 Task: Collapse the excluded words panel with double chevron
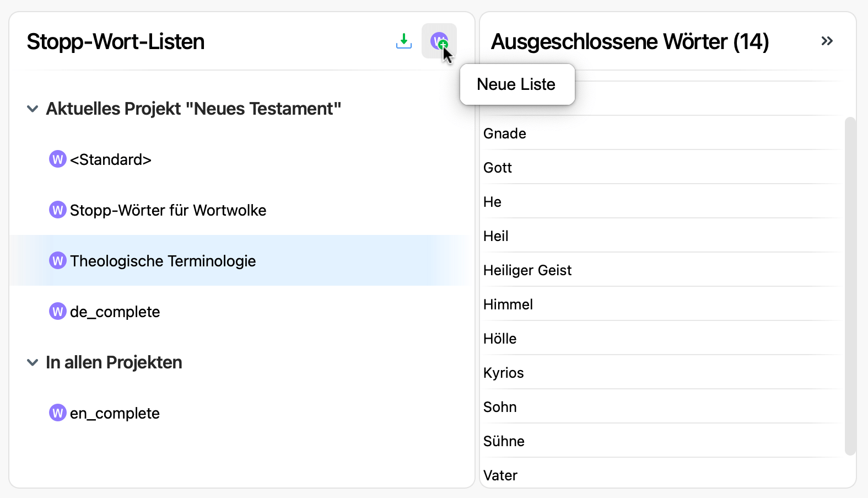[x=827, y=41]
